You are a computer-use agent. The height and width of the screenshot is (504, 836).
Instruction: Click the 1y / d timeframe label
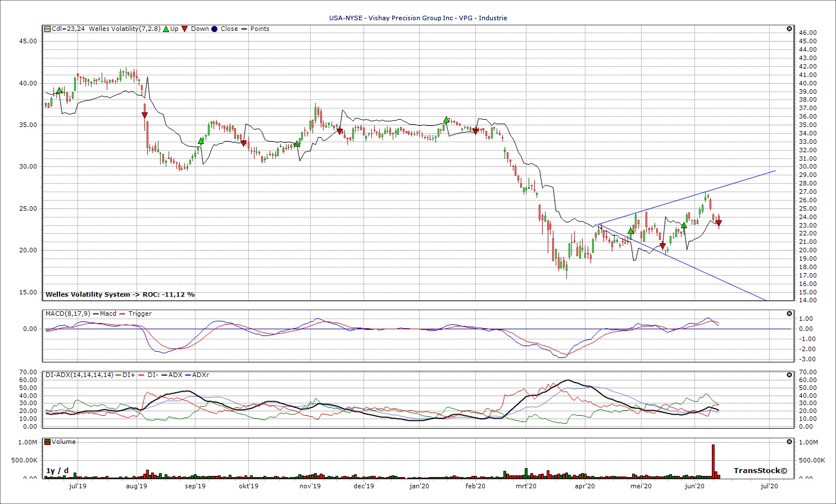point(57,471)
